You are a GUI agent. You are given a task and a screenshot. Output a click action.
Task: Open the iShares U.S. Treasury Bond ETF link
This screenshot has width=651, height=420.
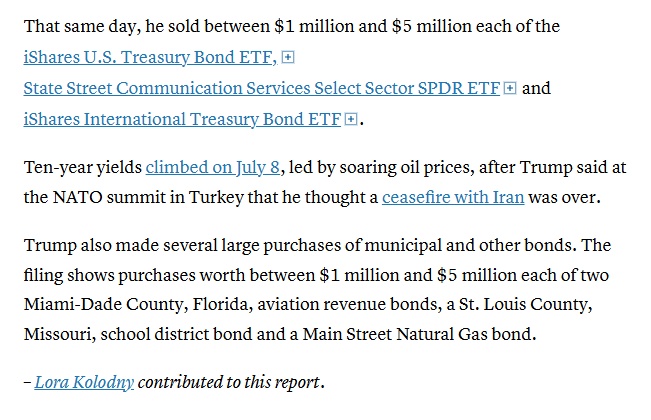pyautogui.click(x=150, y=57)
